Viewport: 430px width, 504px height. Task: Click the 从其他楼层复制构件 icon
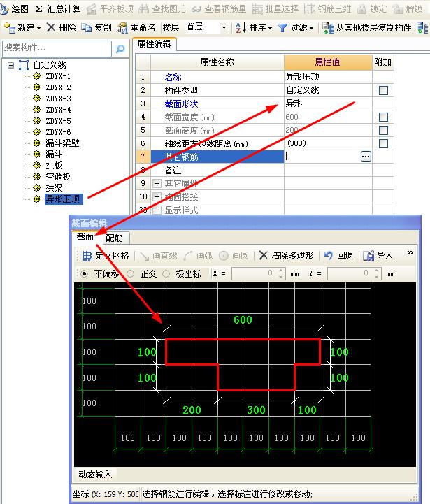[328, 28]
